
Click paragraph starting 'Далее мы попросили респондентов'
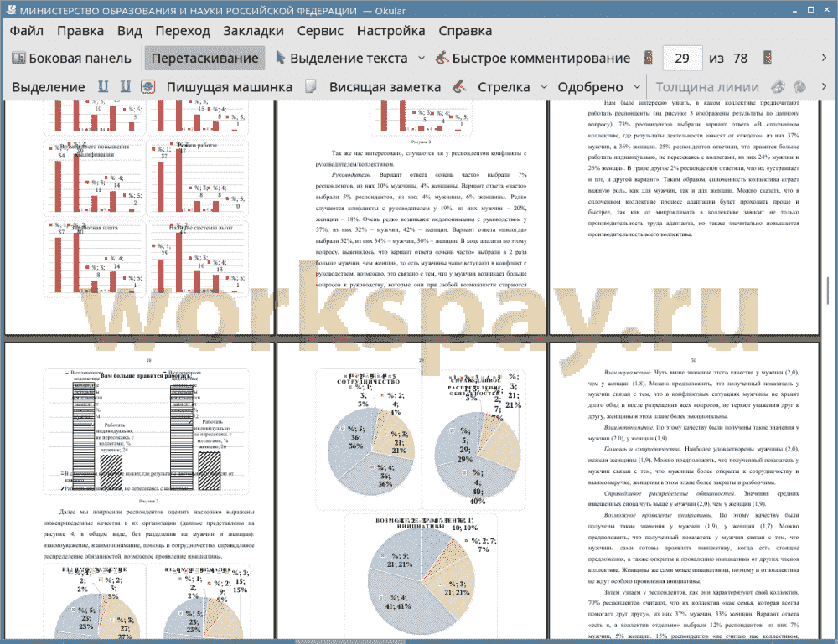pyautogui.click(x=148, y=534)
